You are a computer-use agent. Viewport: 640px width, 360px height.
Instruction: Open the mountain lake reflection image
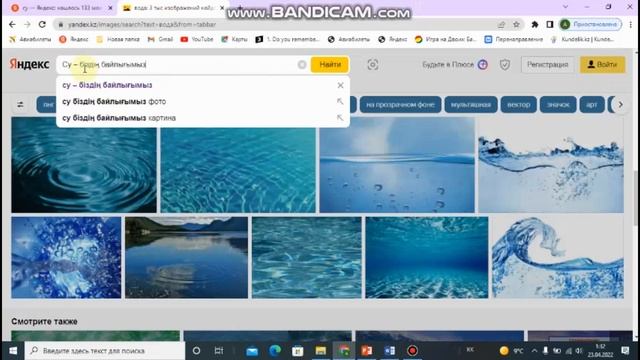[x=186, y=257]
